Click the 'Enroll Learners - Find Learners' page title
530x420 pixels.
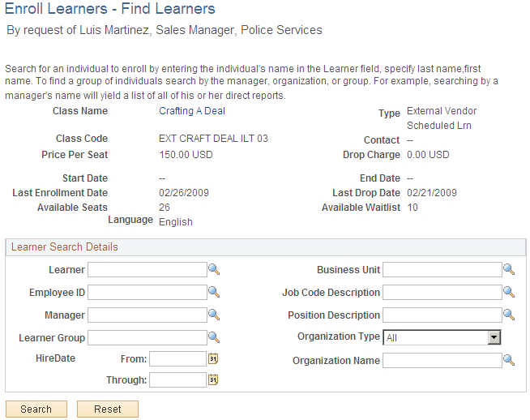point(110,8)
